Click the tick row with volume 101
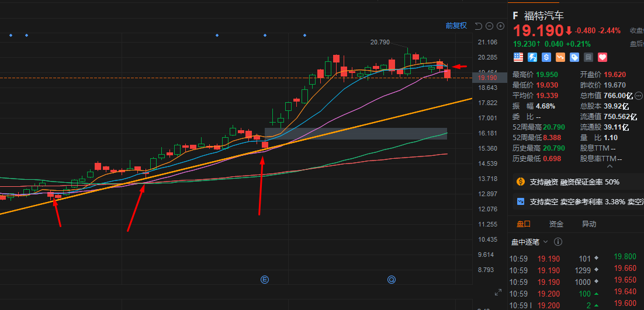Viewport: 644px width, 310px height. tap(554, 259)
